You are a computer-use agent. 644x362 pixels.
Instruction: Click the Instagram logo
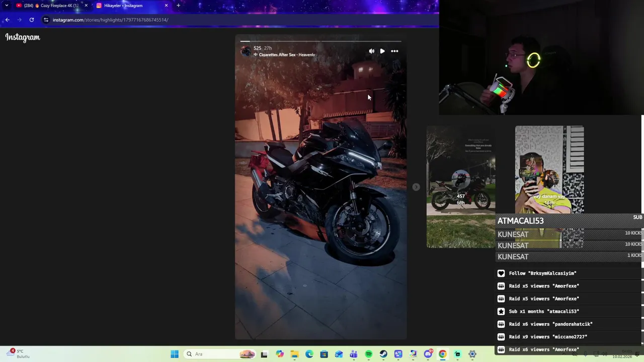pyautogui.click(x=23, y=37)
